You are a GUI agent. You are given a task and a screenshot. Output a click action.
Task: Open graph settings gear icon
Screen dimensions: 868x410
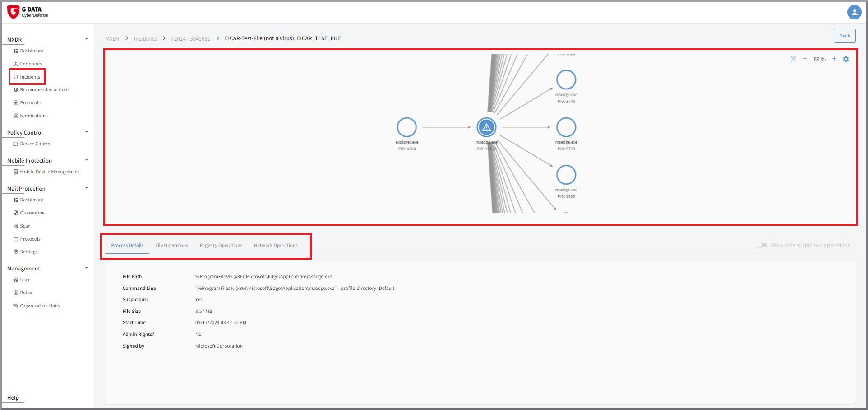pyautogui.click(x=846, y=59)
